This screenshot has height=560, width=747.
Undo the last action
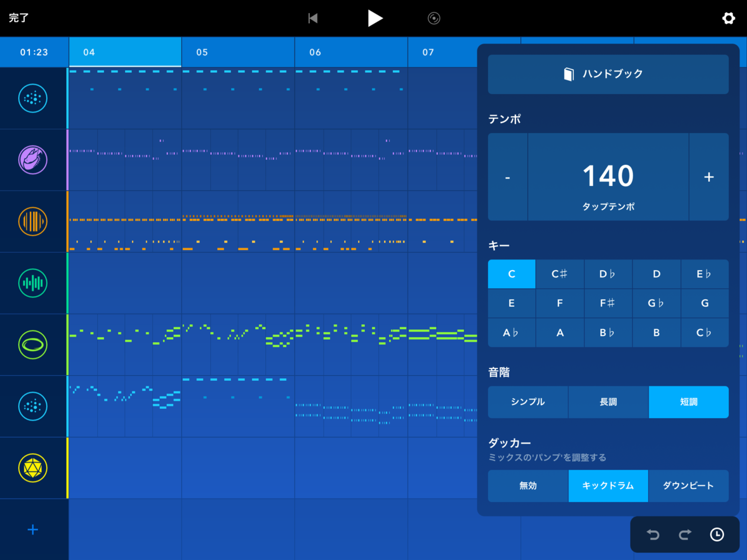point(653,534)
